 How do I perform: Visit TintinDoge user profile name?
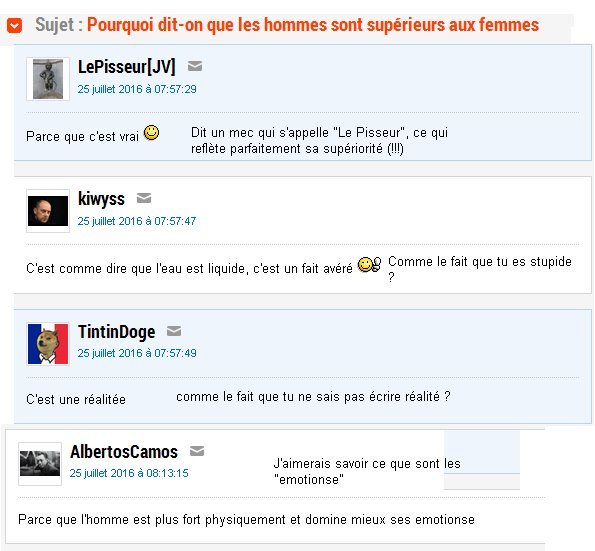pos(116,332)
